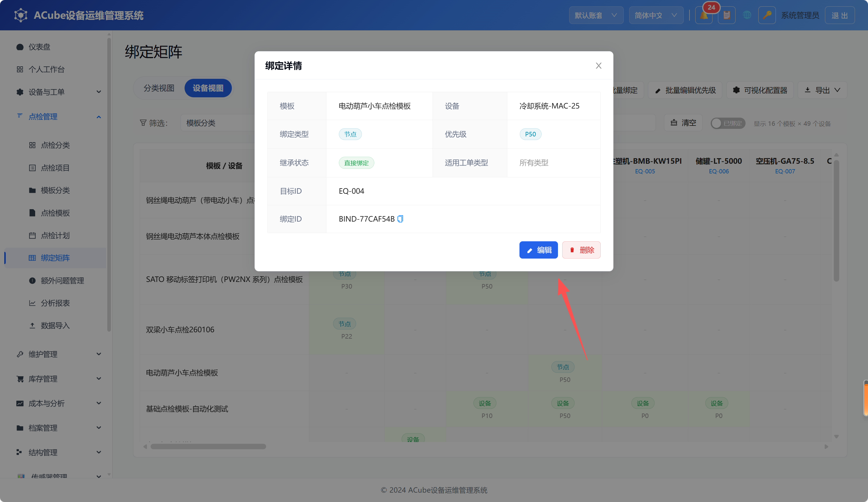Open 点检计划 sidebar item
This screenshot has width=868, height=502.
tap(55, 235)
